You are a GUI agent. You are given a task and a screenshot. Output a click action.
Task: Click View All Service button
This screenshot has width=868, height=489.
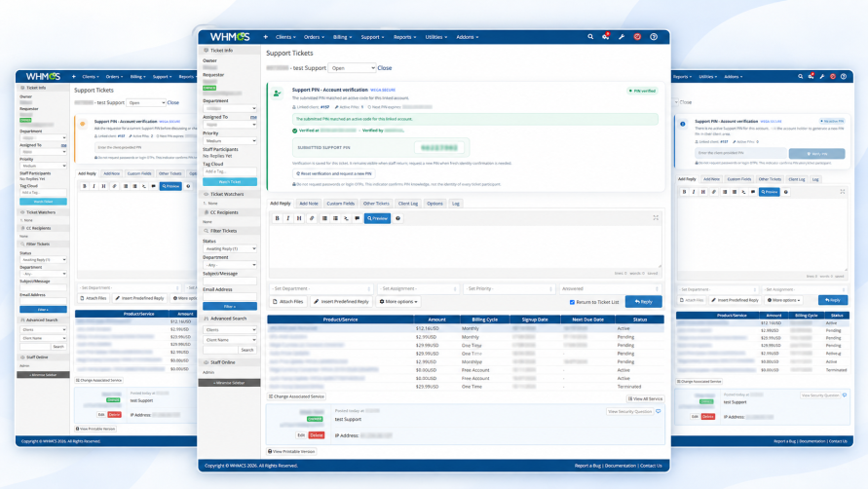click(x=645, y=398)
